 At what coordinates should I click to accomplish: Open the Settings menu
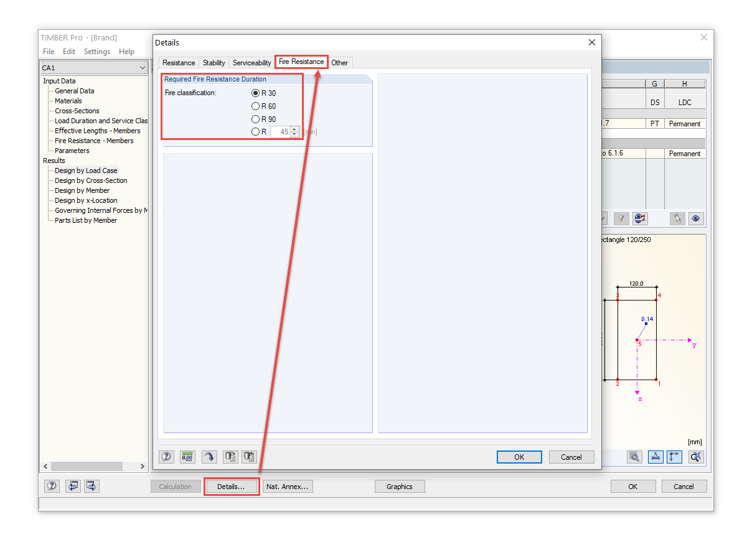97,52
